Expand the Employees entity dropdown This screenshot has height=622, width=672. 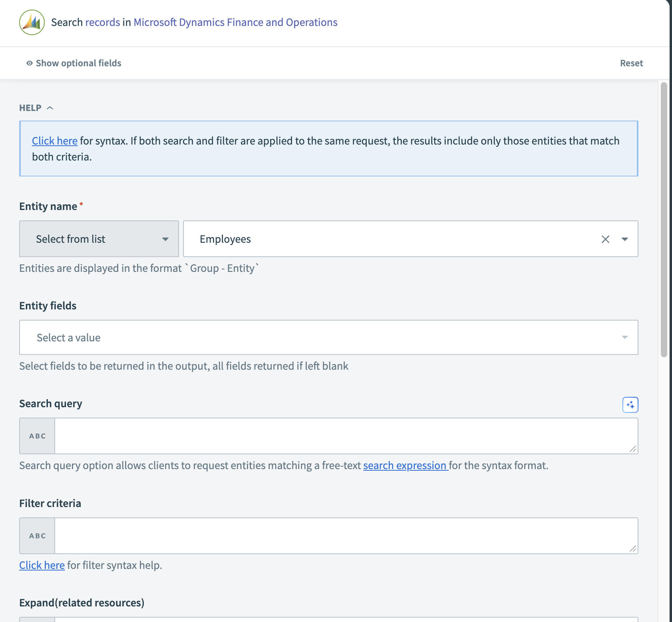pos(624,239)
